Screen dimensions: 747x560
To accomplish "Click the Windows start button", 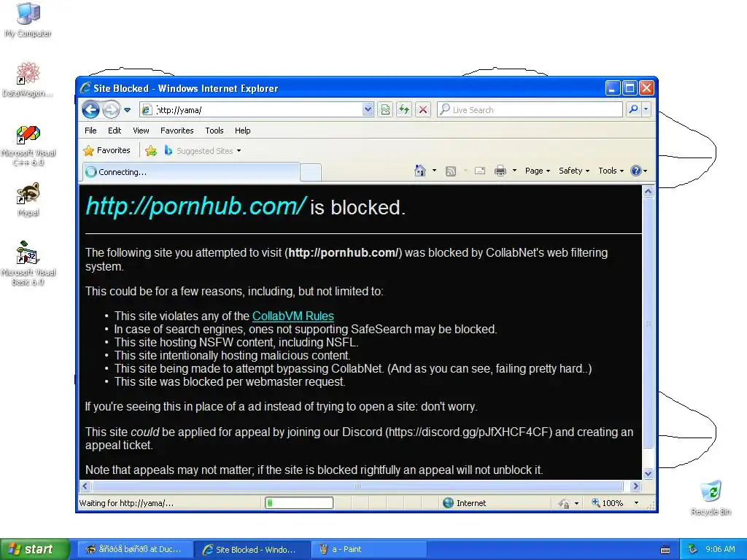I will (x=34, y=549).
